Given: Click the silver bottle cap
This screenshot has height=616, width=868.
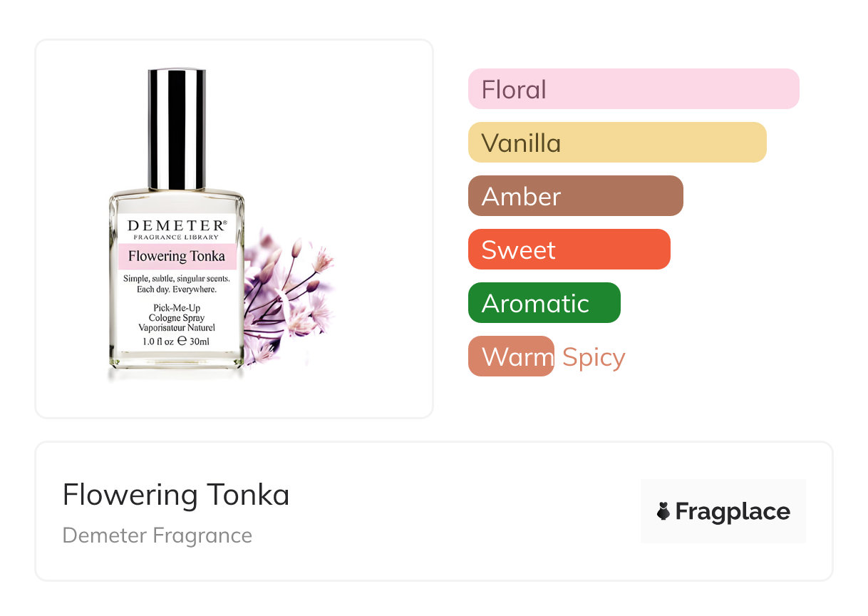Looking at the screenshot, I should click(177, 130).
